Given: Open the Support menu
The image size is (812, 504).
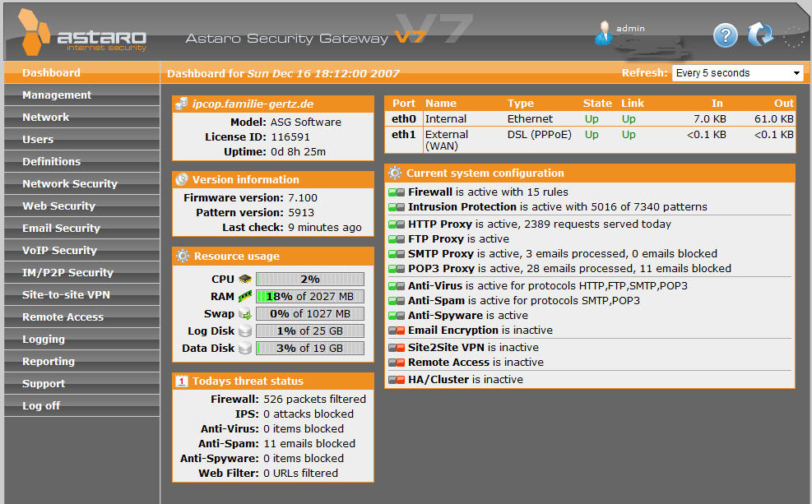Looking at the screenshot, I should (x=81, y=384).
